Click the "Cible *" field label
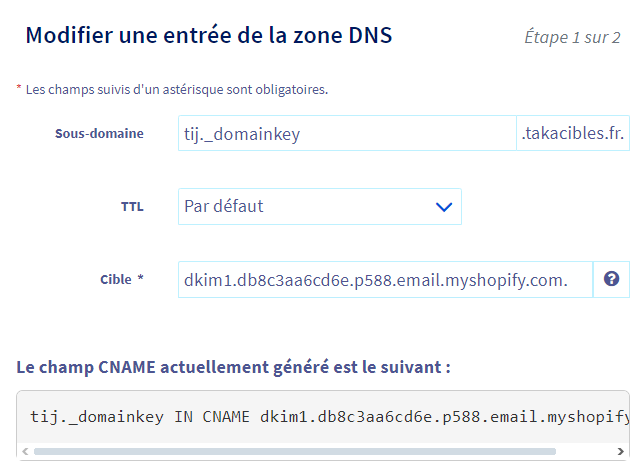The image size is (644, 476). click(x=122, y=280)
